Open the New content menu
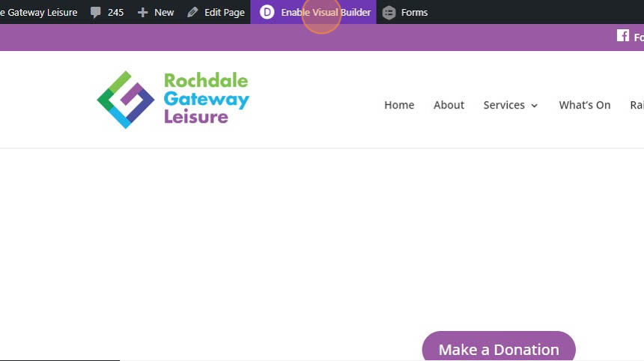The image size is (644, 361). click(x=164, y=12)
